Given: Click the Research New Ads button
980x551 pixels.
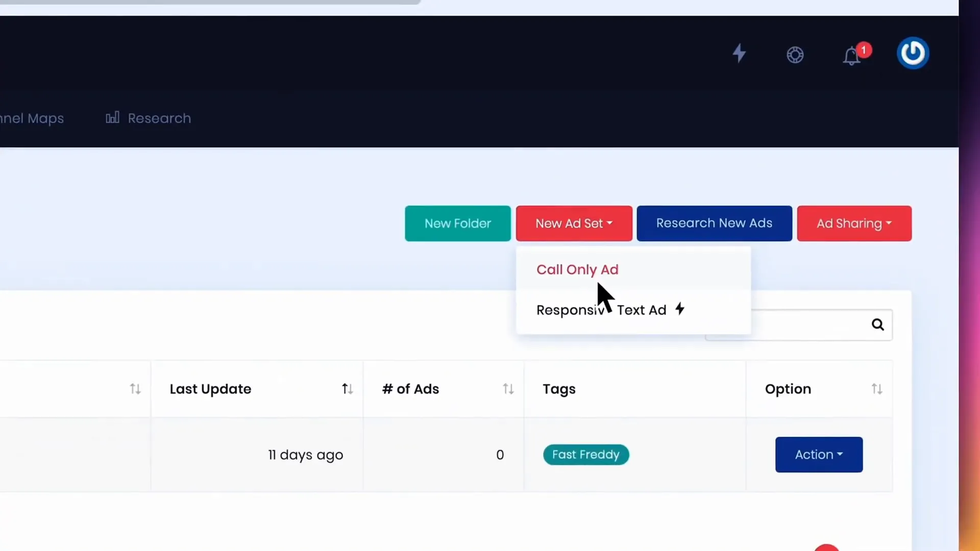Looking at the screenshot, I should coord(714,222).
